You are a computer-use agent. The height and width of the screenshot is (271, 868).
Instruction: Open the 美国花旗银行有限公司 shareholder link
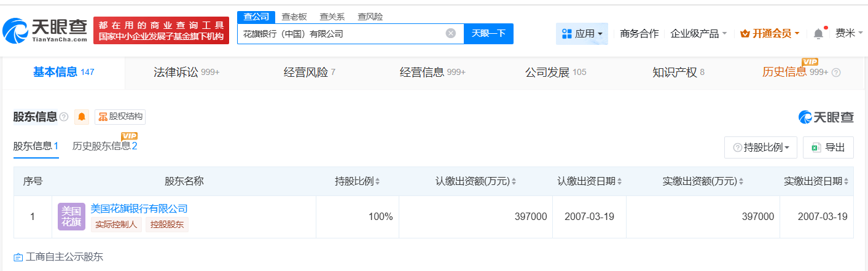click(x=139, y=209)
